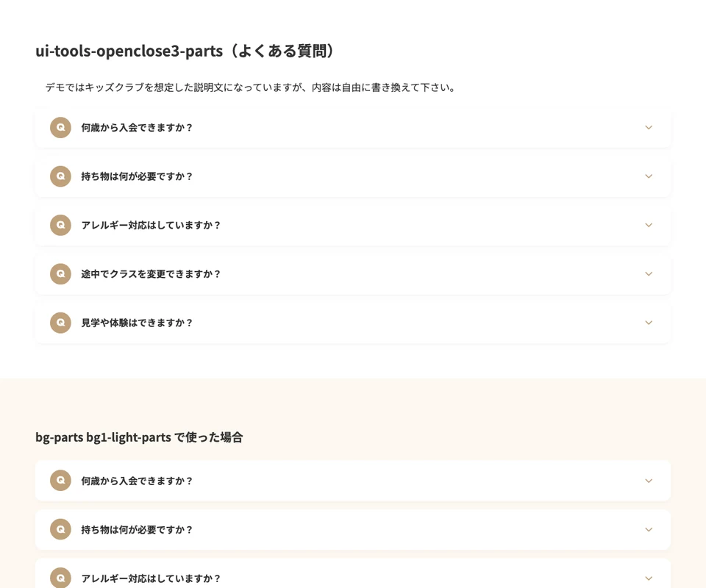Viewport: 706px width, 588px height.
Task: Click the Q icon beside top-list 持ち物は何が必要ですか？
Action: click(60, 176)
